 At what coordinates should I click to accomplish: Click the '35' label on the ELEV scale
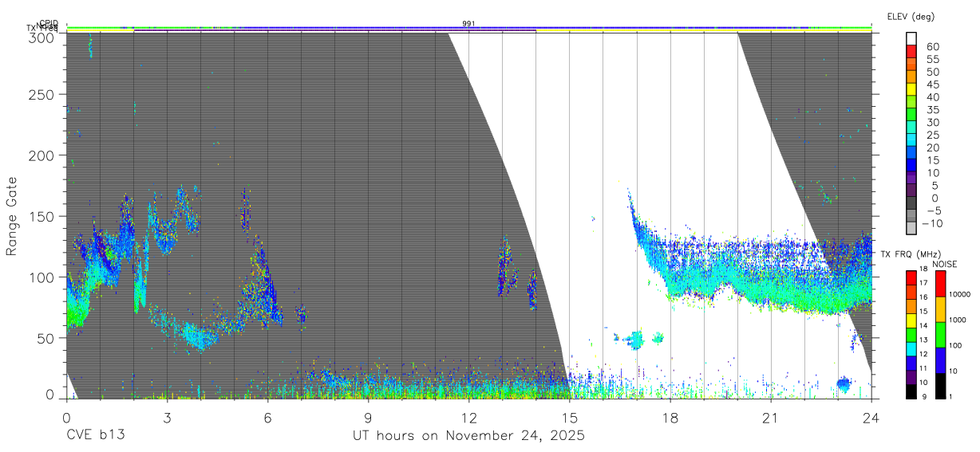934,110
